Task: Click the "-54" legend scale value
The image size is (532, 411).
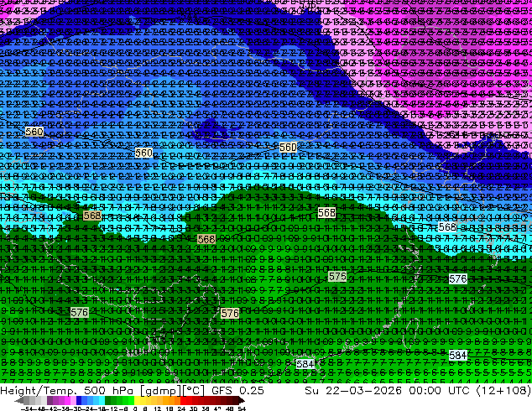Action: point(27,409)
